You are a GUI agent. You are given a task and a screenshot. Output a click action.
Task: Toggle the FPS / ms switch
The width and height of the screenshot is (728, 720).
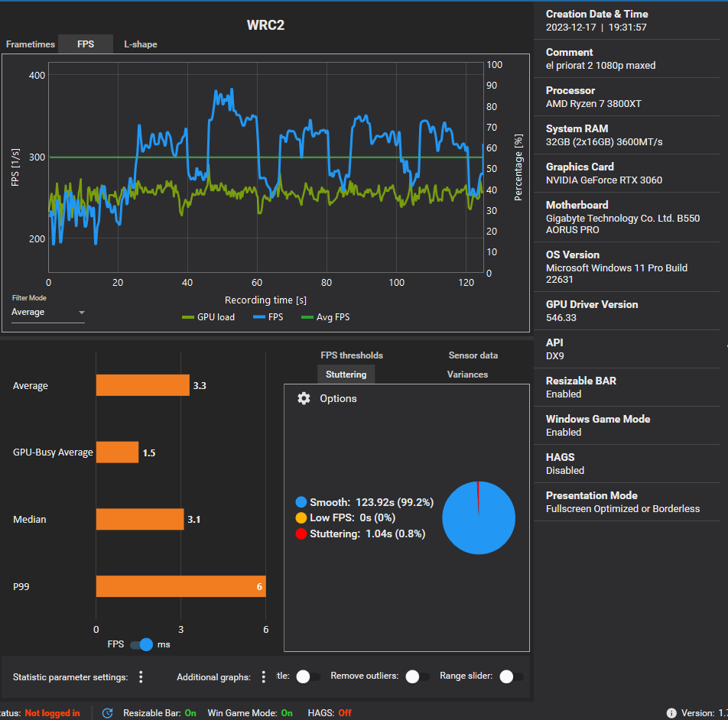(141, 644)
